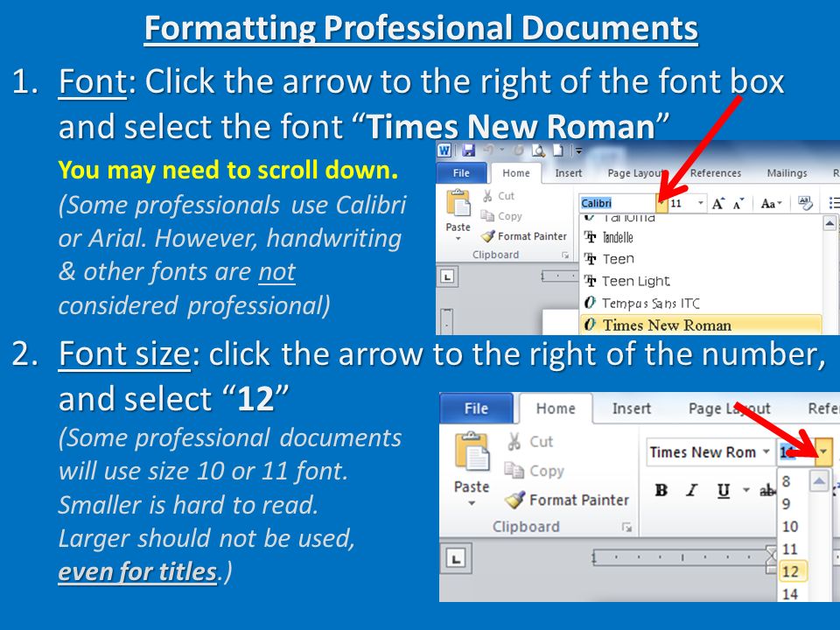Screen dimensions: 840x630
Task: Click the Save floppy icon in upper Word screenshot
Action: [469, 150]
